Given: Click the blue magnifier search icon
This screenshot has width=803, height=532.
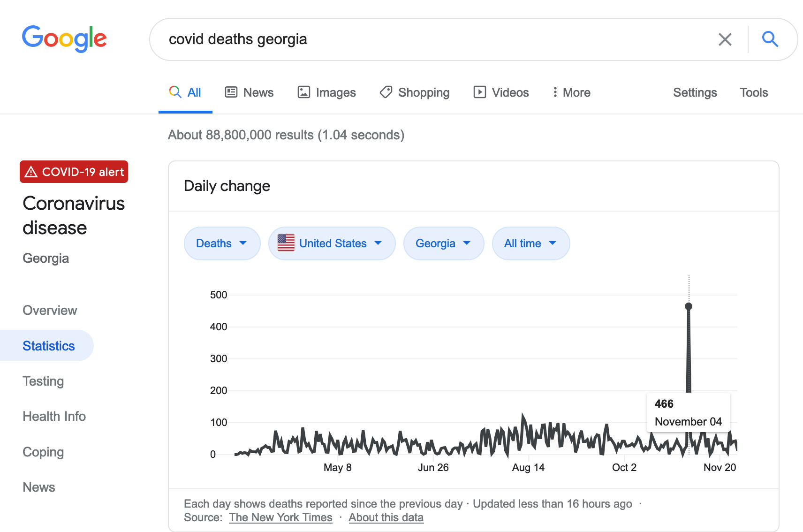Looking at the screenshot, I should coord(770,39).
